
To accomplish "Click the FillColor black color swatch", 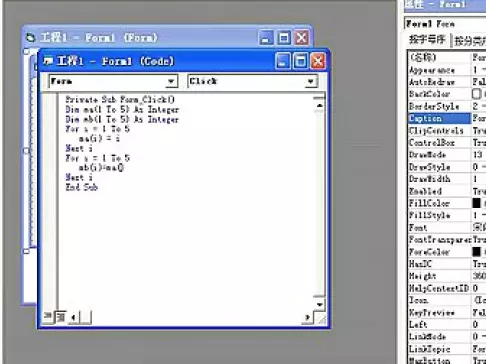I will click(x=477, y=203).
